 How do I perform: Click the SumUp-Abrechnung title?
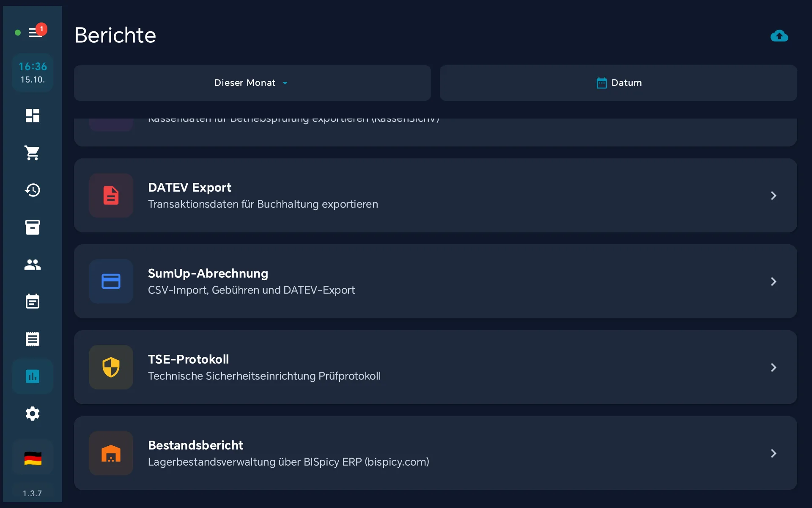point(208,273)
